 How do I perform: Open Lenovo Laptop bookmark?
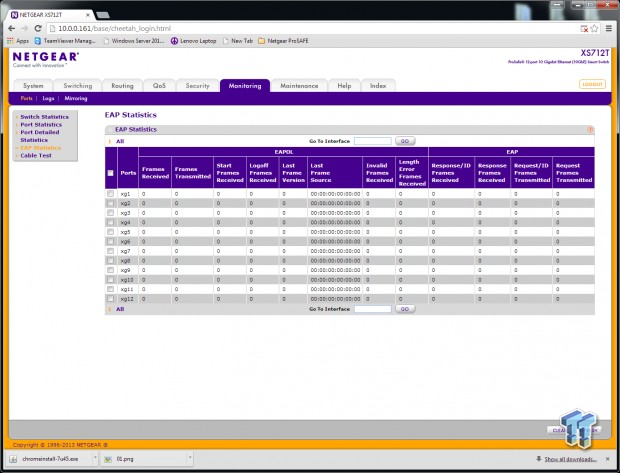(194, 41)
